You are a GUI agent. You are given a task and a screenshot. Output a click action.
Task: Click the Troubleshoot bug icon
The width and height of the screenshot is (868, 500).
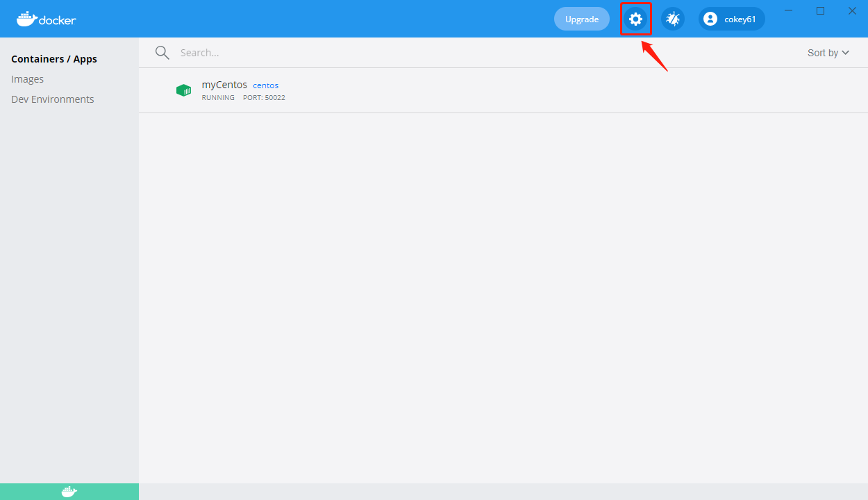[x=671, y=19]
